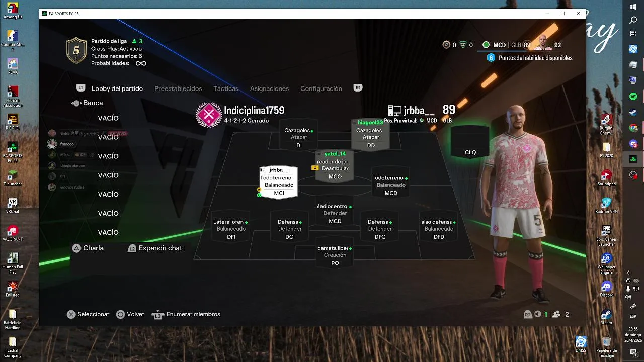
Task: Click the lobby members count icon
Action: (x=556, y=314)
